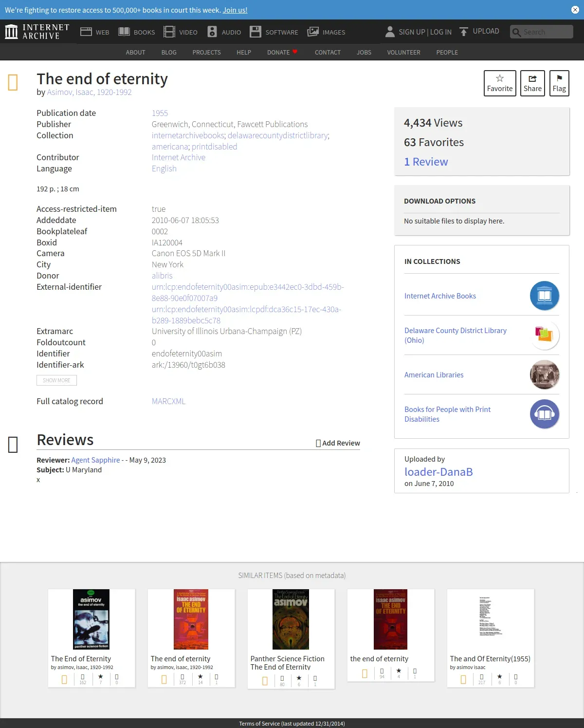Go to the Jobs page
Image resolution: width=584 pixels, height=728 pixels.
pos(364,52)
